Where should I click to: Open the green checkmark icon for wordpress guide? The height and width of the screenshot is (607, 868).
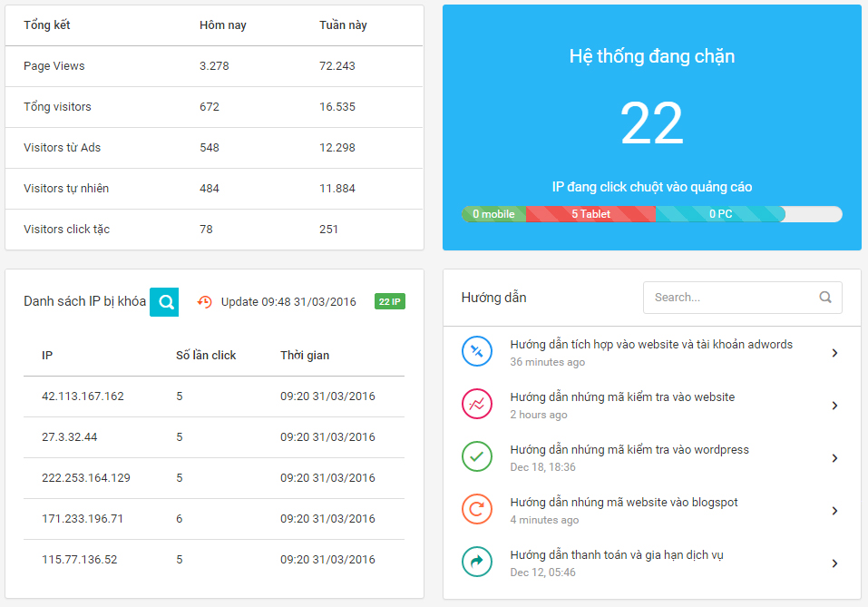click(476, 456)
